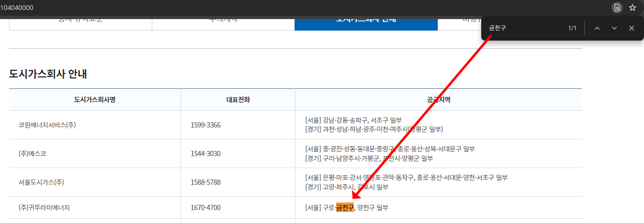Click phone number 1544-3030
644x223 pixels.
205,154
